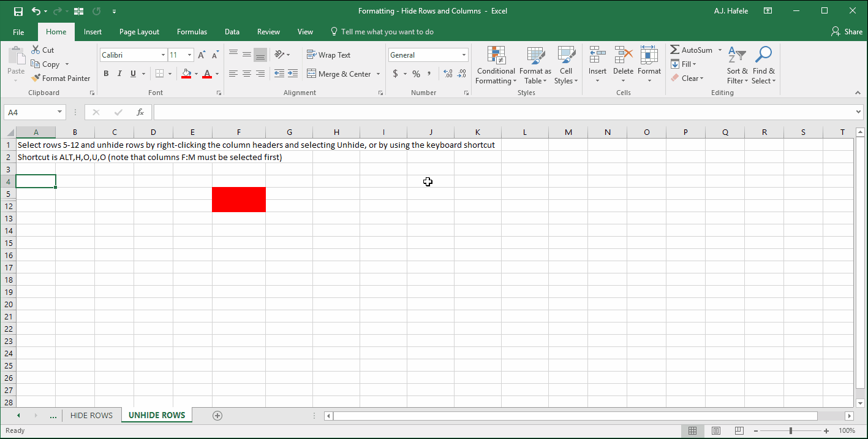Click the Merge & Center button
The image size is (868, 439).
[x=339, y=74]
